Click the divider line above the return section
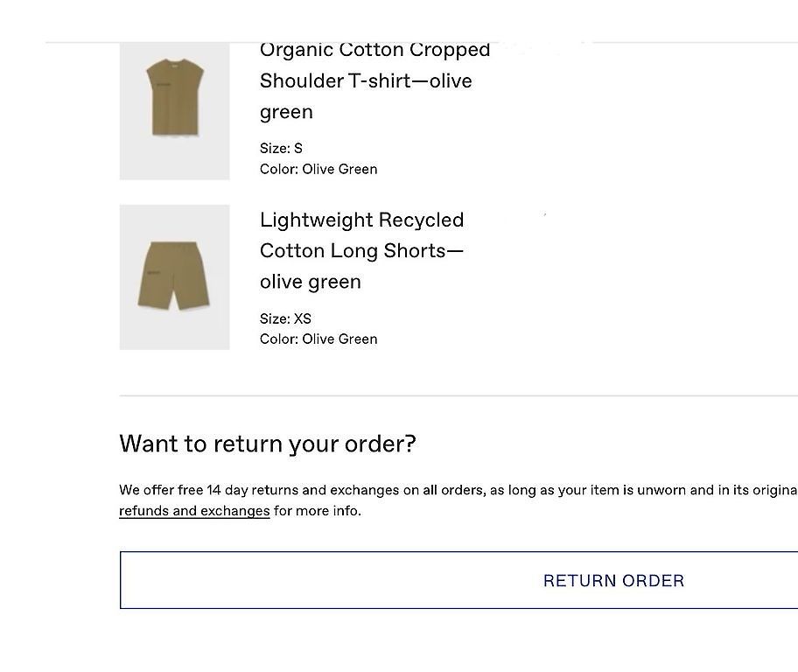The height and width of the screenshot is (672, 798). tap(458, 395)
